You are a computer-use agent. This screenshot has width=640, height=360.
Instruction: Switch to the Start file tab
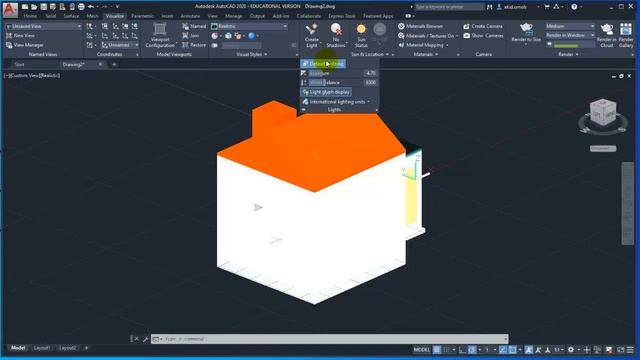tap(19, 64)
